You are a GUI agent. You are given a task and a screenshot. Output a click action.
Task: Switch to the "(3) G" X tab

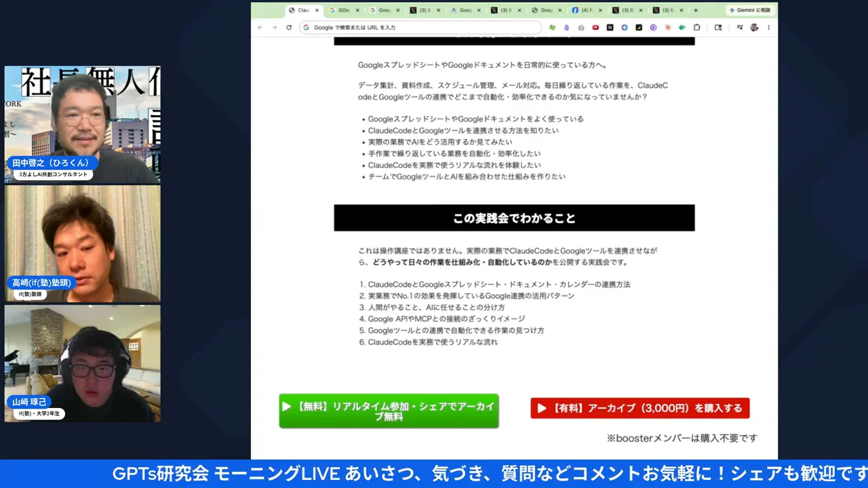coord(667,10)
